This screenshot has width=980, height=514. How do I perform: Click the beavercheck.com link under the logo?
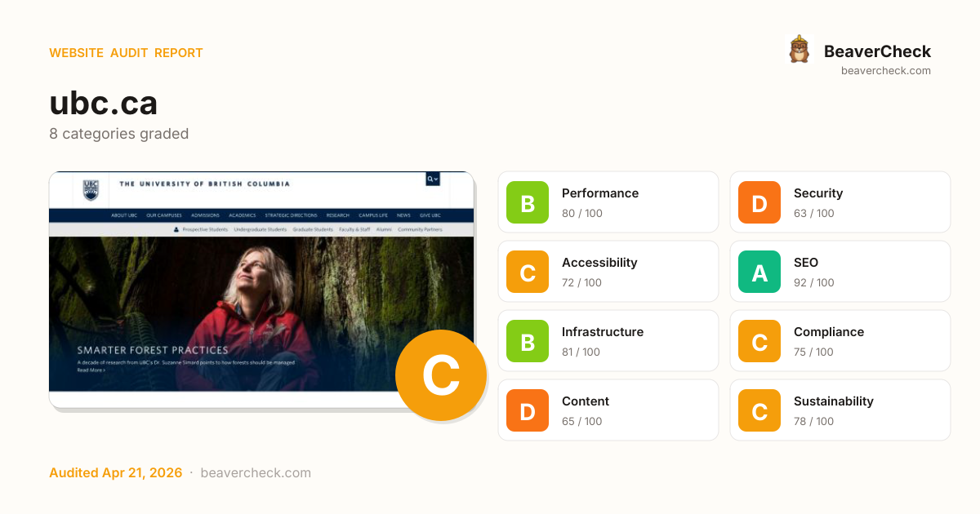pos(885,71)
